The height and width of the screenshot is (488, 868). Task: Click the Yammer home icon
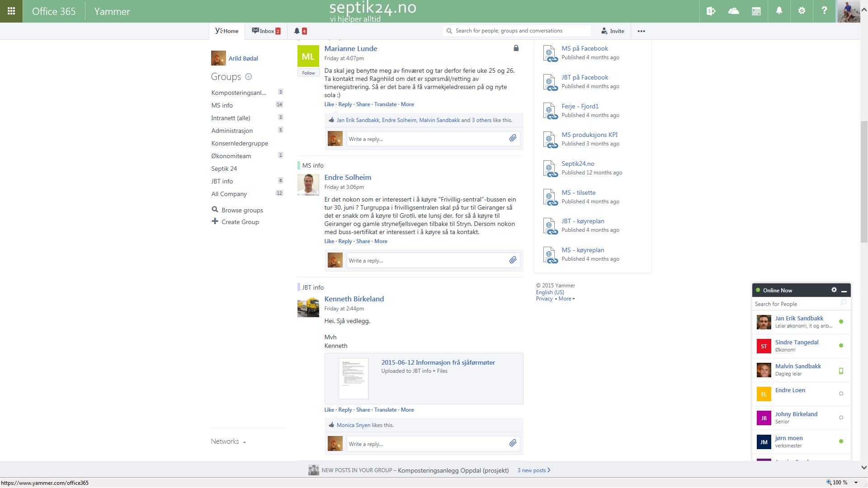pos(226,31)
